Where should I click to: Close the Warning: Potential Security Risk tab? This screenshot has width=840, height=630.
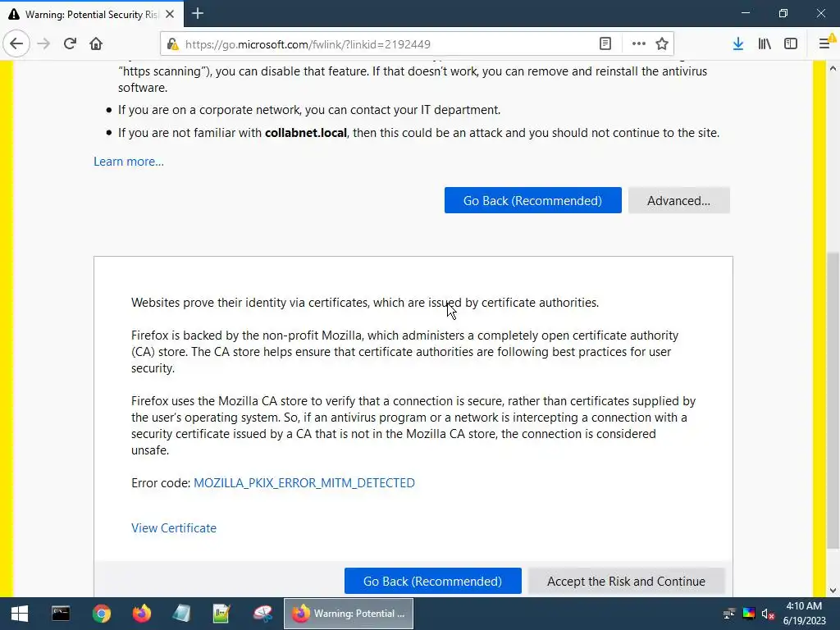coord(170,14)
